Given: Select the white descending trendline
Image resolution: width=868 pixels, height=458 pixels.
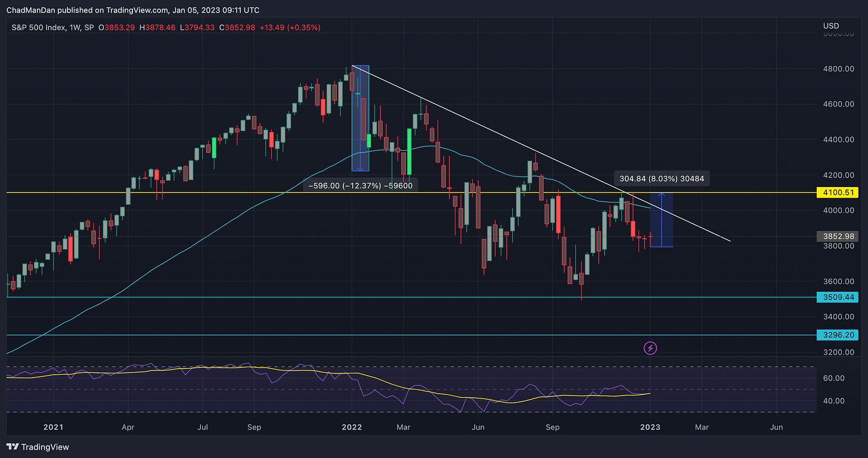Looking at the screenshot, I should (x=541, y=153).
